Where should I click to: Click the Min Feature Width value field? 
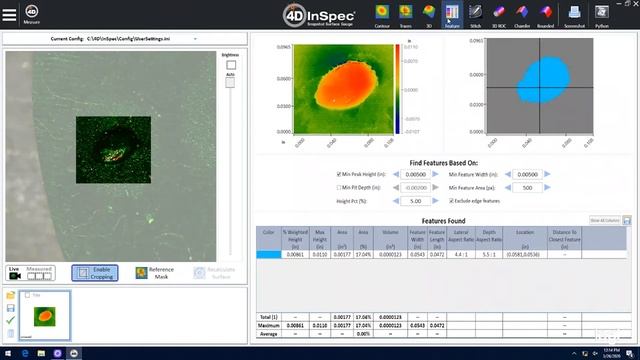coord(527,174)
